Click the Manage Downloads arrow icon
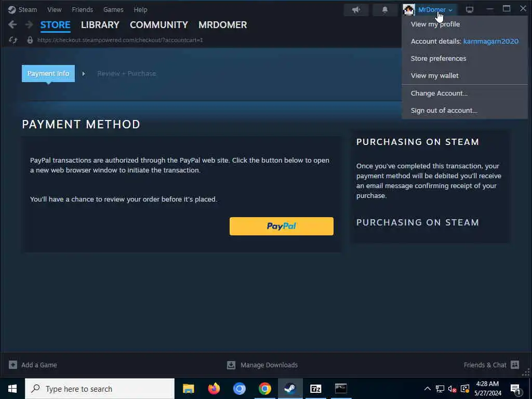The image size is (532, 399). click(231, 365)
